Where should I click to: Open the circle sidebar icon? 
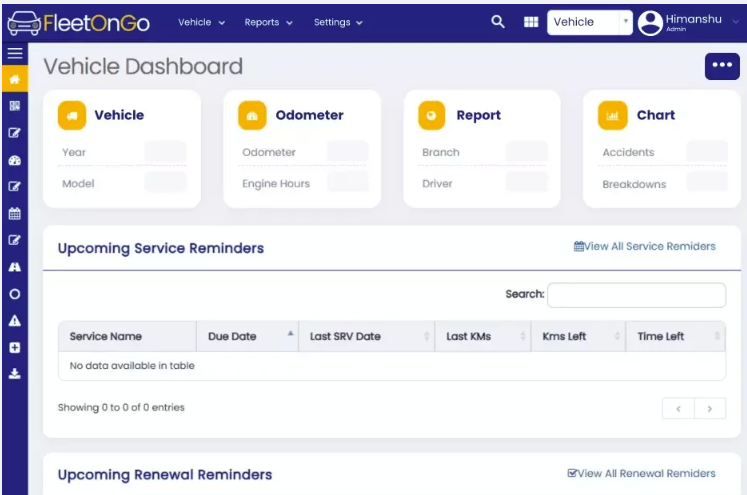pyautogui.click(x=15, y=294)
